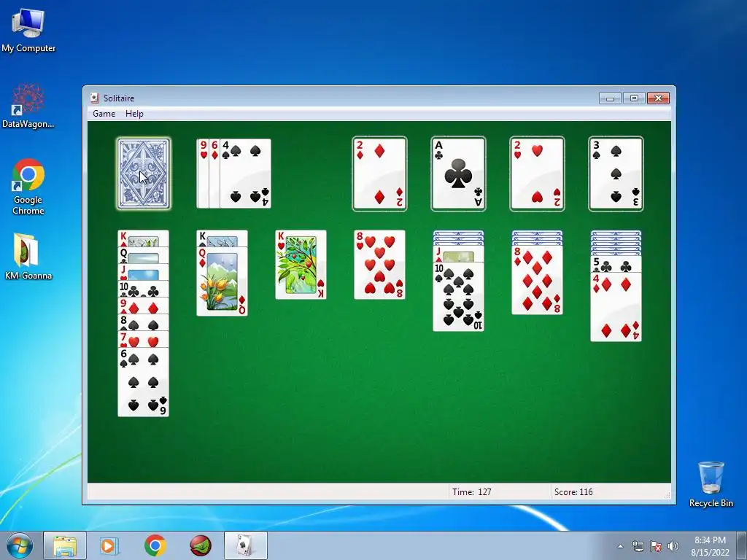Open Windows Explorer from taskbar
Viewport: 747px width, 560px height.
[65, 545]
